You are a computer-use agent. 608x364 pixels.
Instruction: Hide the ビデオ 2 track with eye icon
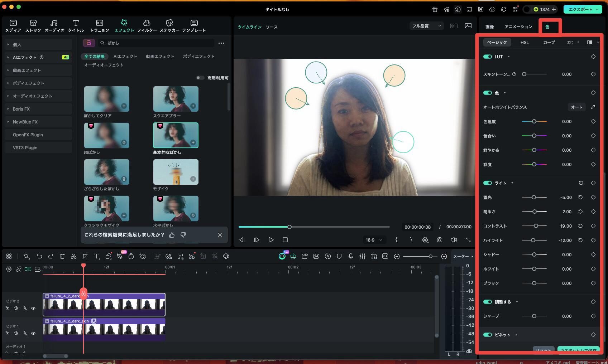tap(33, 308)
